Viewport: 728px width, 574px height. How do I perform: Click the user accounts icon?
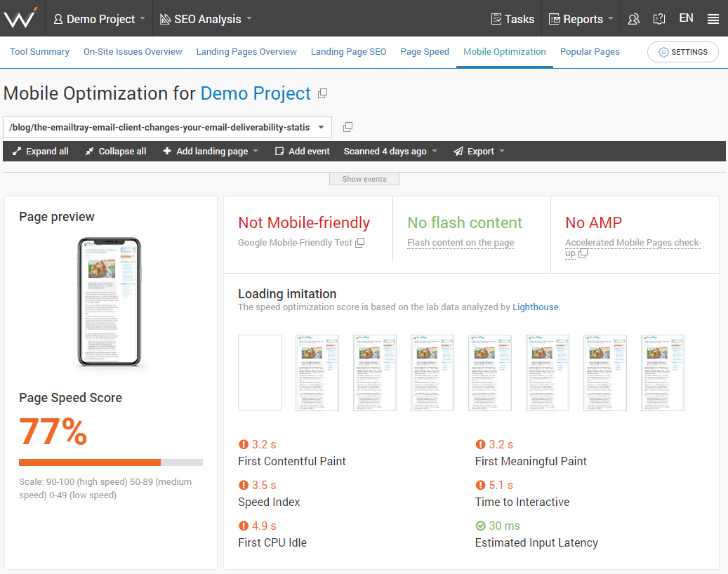(x=634, y=19)
